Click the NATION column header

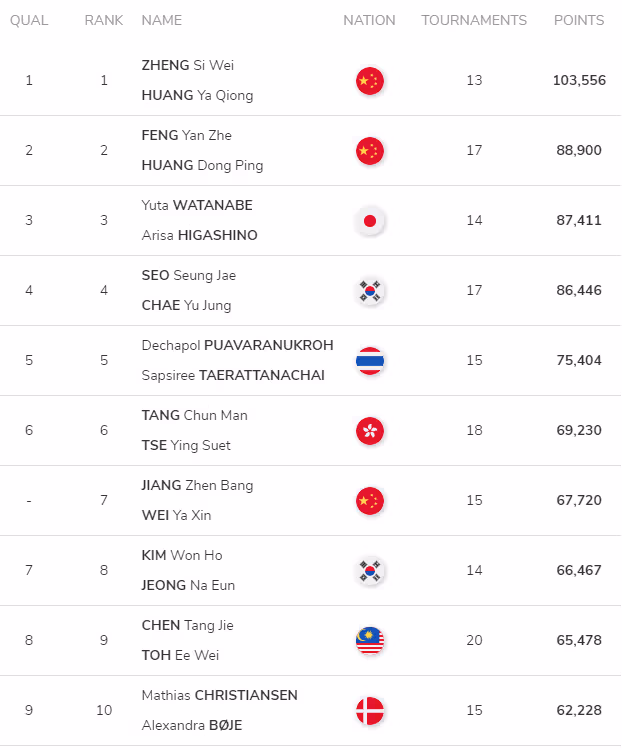click(x=369, y=20)
